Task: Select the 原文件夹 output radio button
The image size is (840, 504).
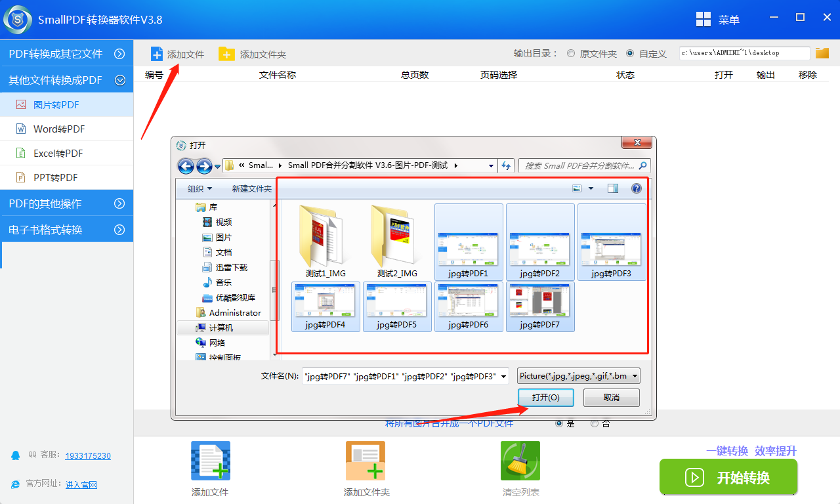Action: 571,53
